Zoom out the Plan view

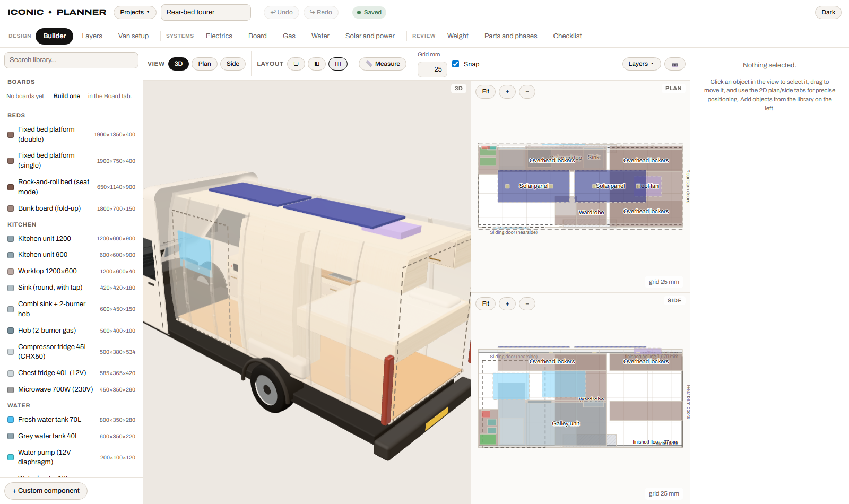pos(527,92)
